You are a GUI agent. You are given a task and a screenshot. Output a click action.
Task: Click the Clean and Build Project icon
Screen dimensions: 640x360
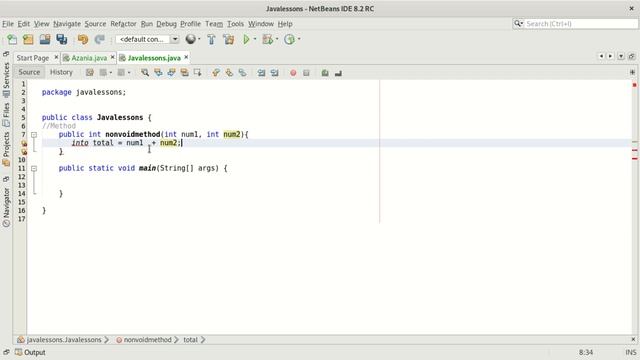click(x=229, y=39)
